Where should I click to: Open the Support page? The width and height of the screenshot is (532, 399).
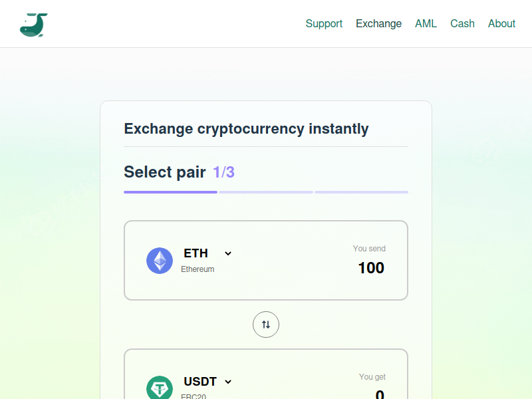(324, 24)
